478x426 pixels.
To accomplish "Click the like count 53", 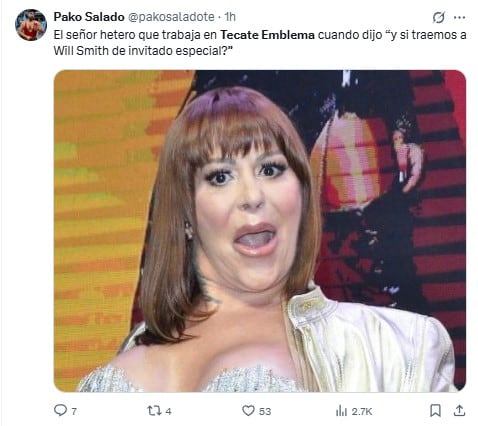I will (x=265, y=411).
